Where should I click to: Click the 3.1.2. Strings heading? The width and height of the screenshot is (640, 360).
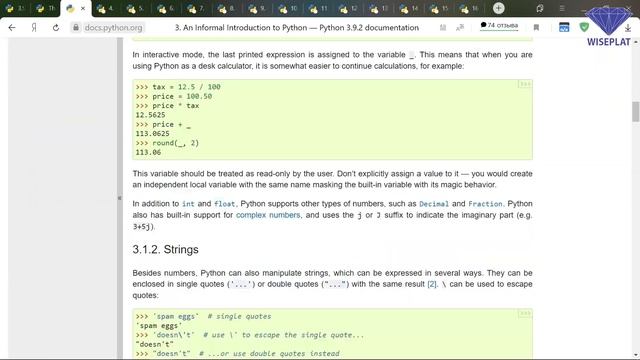click(x=165, y=249)
